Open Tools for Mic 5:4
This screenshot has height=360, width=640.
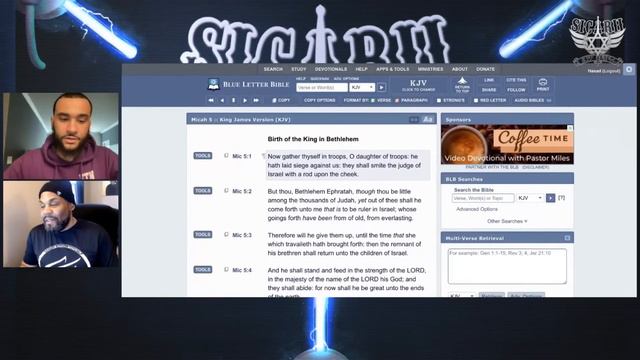[203, 270]
